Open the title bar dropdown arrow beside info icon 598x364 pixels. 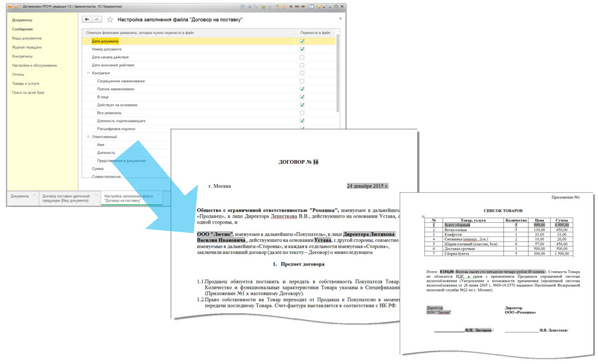click(x=324, y=7)
